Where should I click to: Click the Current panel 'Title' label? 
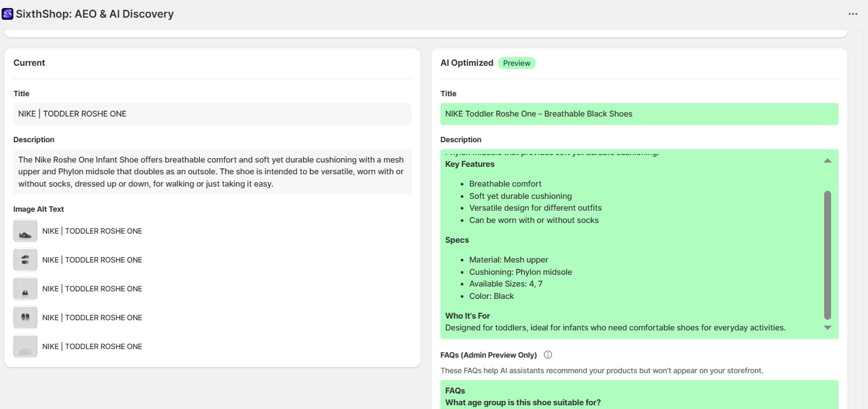tap(21, 94)
